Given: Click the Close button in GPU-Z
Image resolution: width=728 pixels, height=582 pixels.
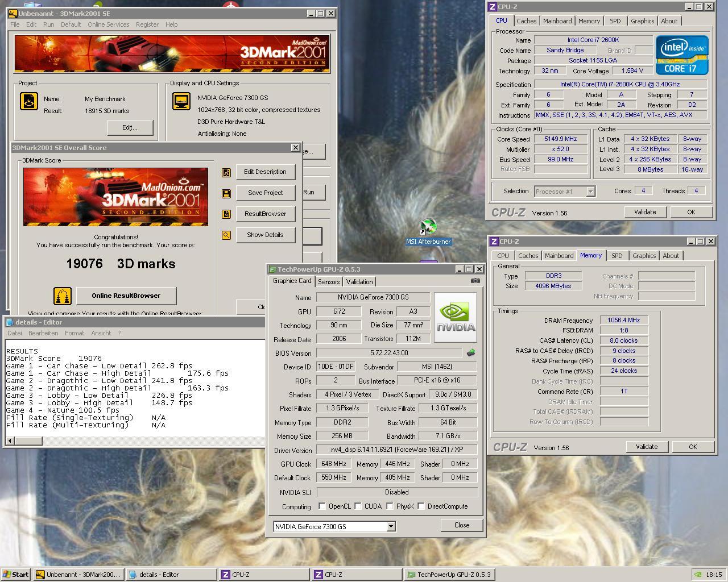Looking at the screenshot, I should coord(462,525).
